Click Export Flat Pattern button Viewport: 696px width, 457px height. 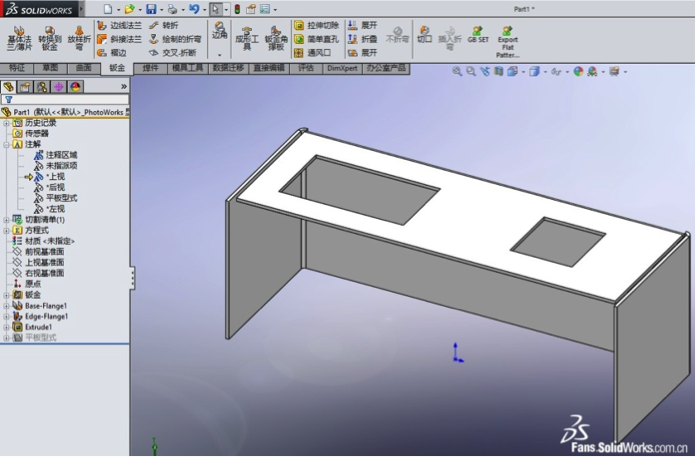point(507,40)
